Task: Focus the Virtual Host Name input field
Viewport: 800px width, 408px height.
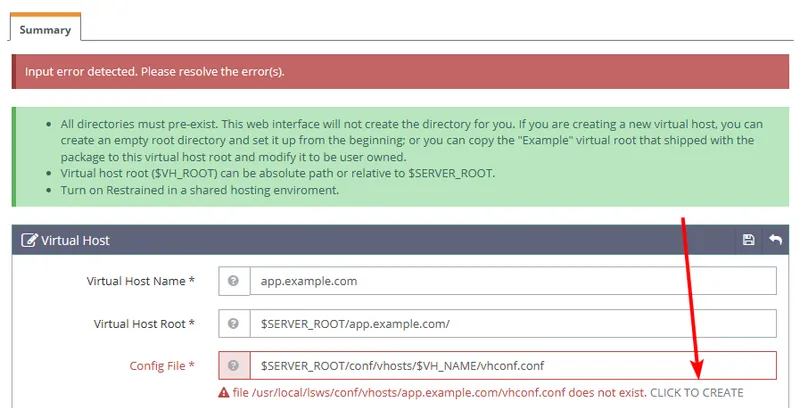Action: (x=513, y=281)
